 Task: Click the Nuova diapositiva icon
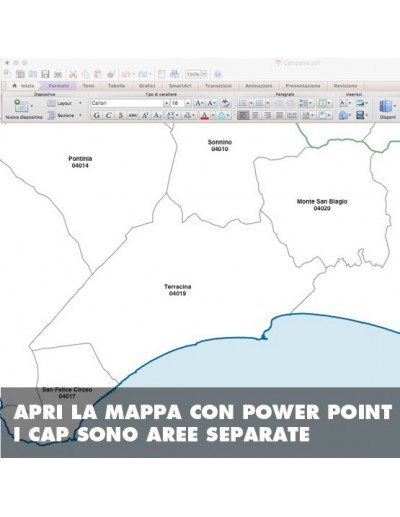(21, 106)
